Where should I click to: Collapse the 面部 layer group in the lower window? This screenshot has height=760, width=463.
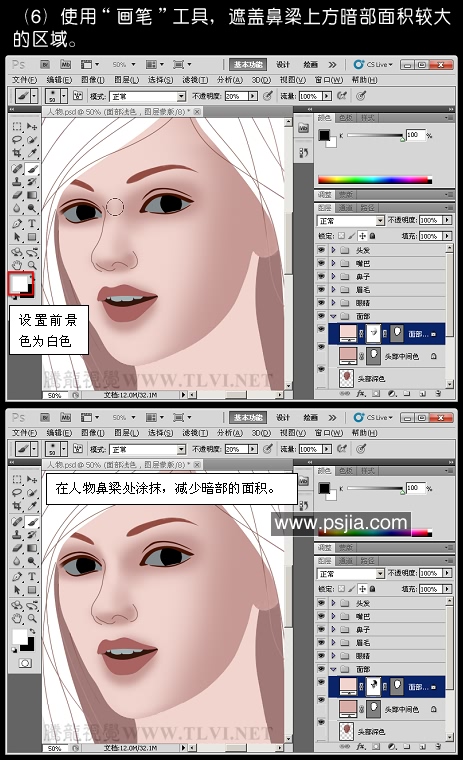tap(333, 669)
